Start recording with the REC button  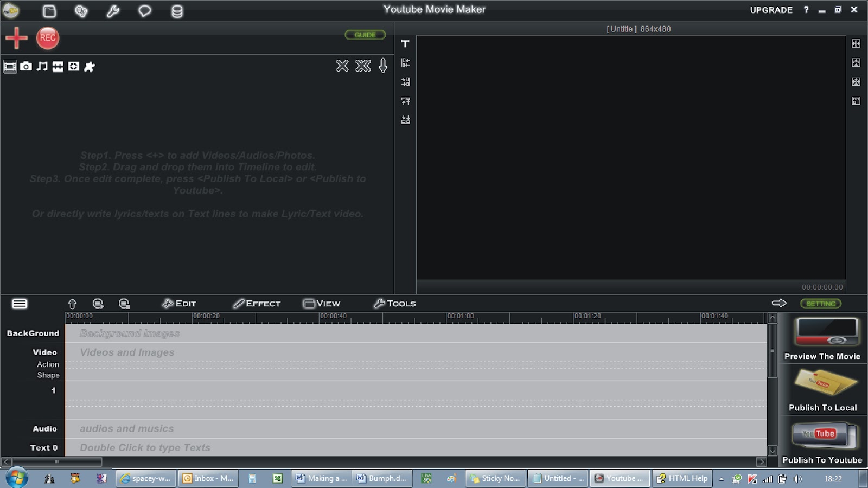(x=48, y=38)
